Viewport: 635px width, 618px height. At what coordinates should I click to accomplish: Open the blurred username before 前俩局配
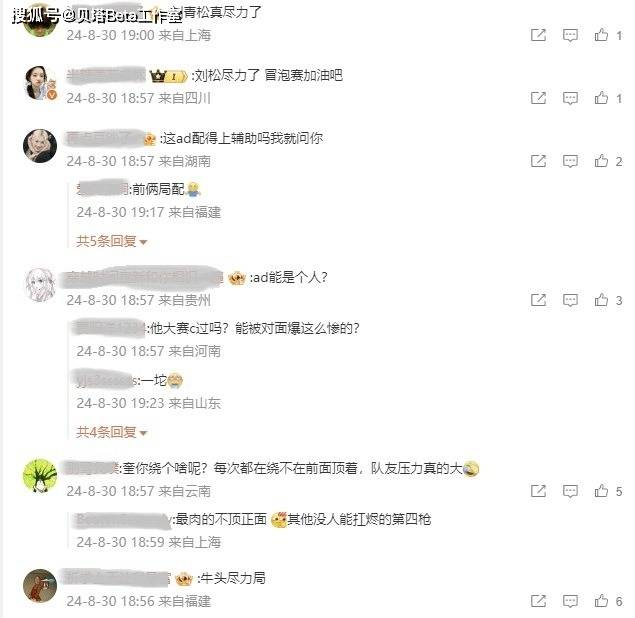[x=102, y=189]
